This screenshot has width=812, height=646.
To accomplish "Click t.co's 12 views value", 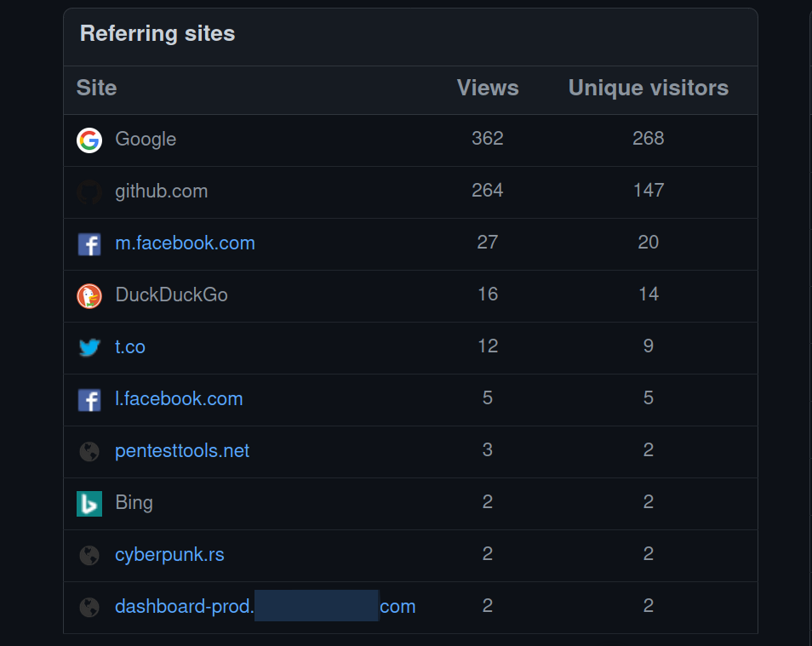I will [x=488, y=346].
